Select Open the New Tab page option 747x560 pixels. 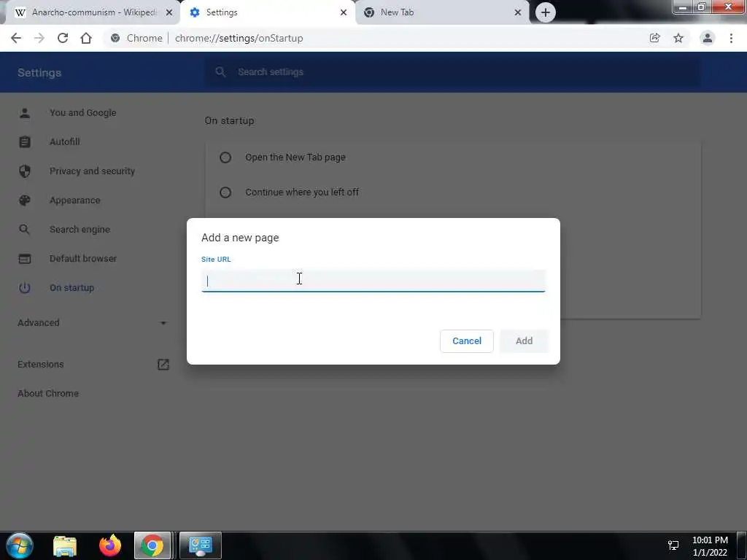point(225,157)
